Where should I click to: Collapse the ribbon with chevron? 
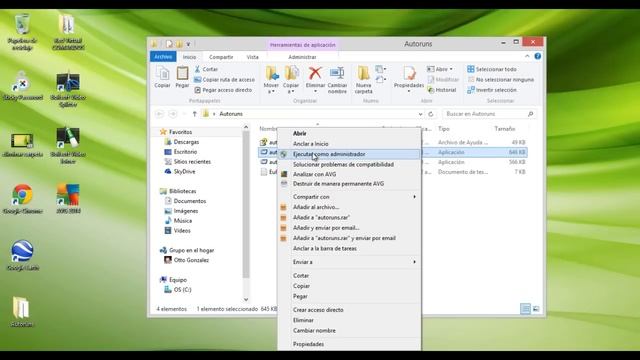click(x=527, y=56)
